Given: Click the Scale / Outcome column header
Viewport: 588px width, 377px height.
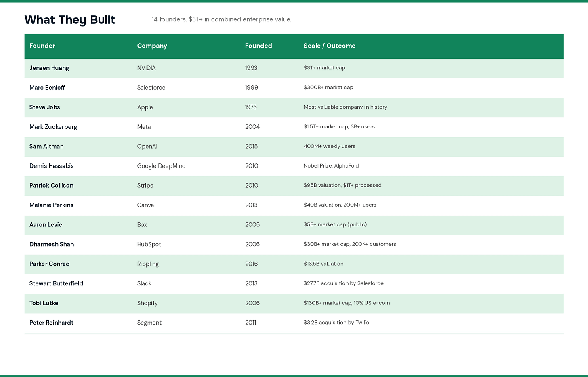Looking at the screenshot, I should pyautogui.click(x=330, y=46).
